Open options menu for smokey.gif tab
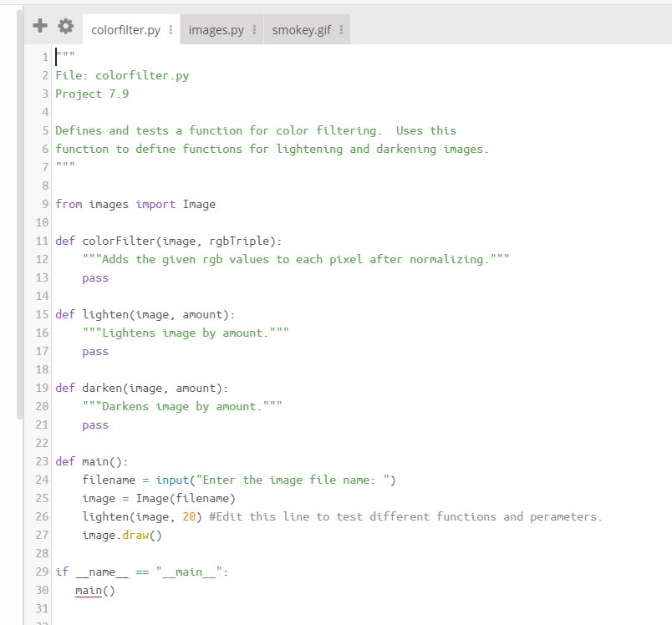This screenshot has height=625, width=672. coord(341,29)
